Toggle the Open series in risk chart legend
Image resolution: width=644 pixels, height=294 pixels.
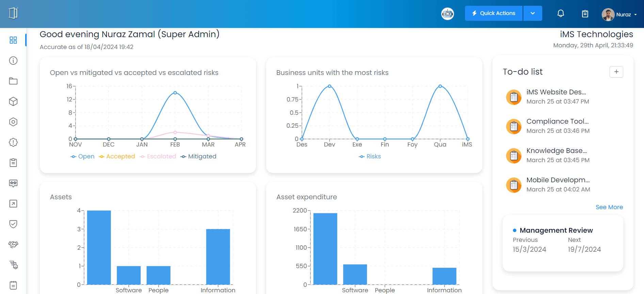(x=82, y=156)
